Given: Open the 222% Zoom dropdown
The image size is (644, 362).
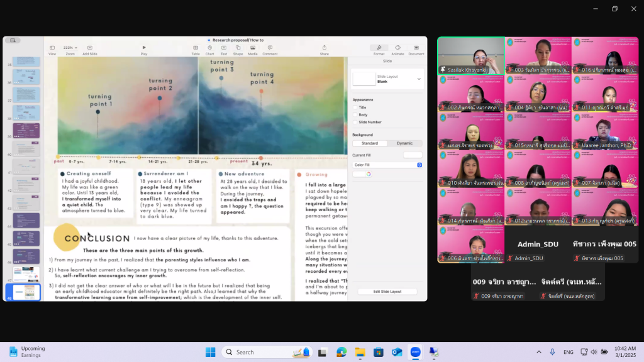Looking at the screenshot, I should click(x=70, y=48).
